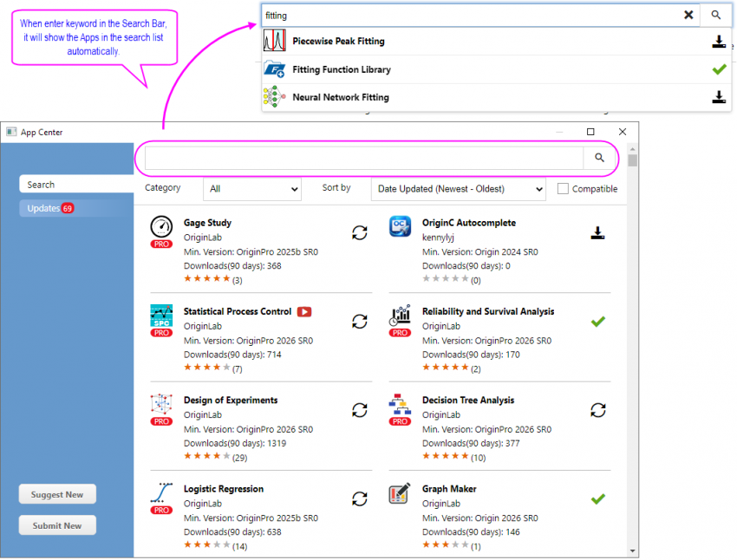Click Reliability and Survival Analysis installed checkmark
737x560 pixels.
(598, 322)
